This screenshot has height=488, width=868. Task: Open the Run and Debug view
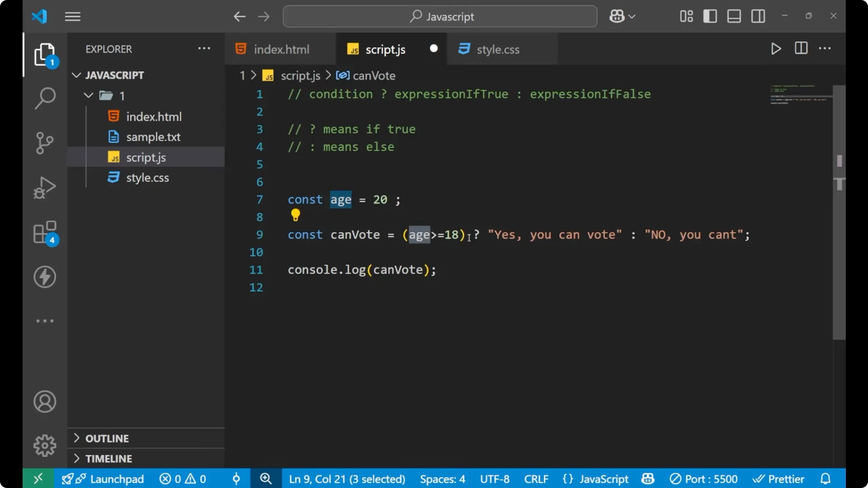point(45,187)
